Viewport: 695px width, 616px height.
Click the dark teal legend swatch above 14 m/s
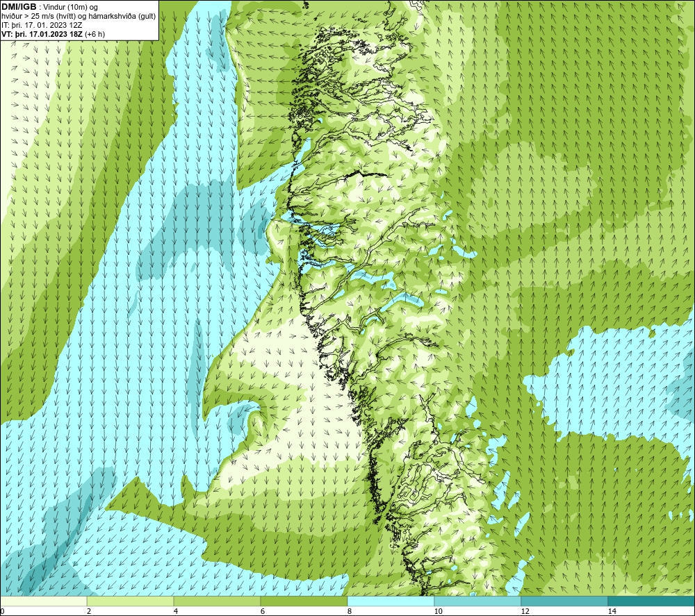pyautogui.click(x=652, y=601)
